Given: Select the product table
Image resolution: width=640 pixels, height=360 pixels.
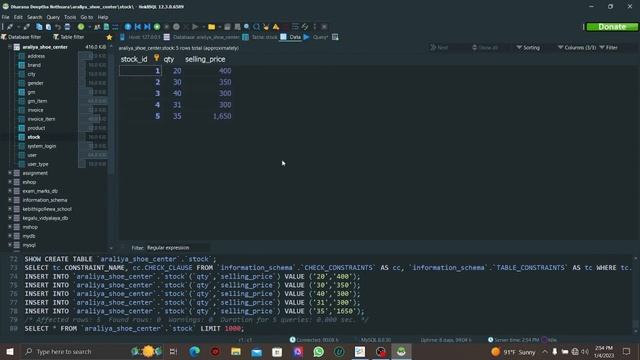Looking at the screenshot, I should pos(36,128).
